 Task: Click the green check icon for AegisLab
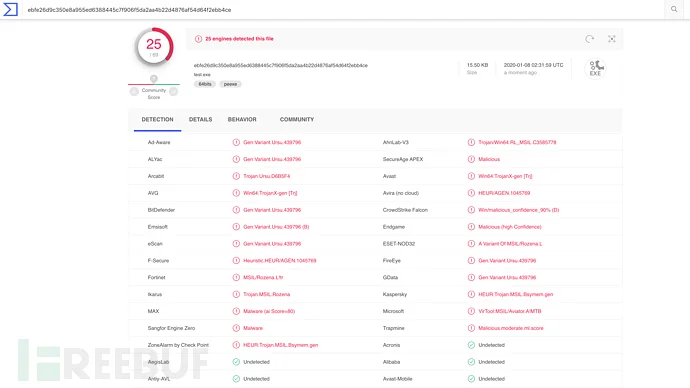click(236, 362)
